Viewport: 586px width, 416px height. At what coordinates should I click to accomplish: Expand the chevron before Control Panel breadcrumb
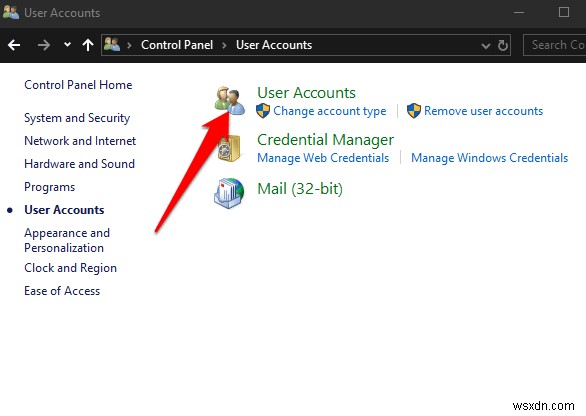(129, 45)
